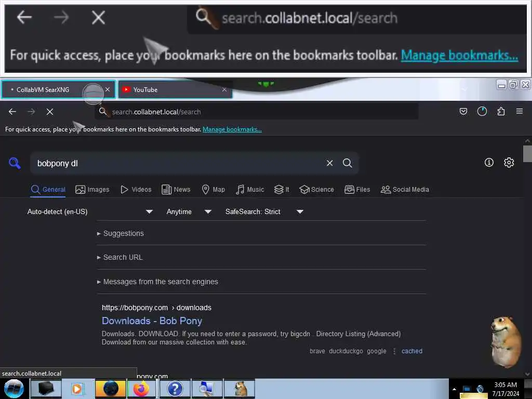Select the Social Media search category
532x399 pixels.
pos(405,189)
